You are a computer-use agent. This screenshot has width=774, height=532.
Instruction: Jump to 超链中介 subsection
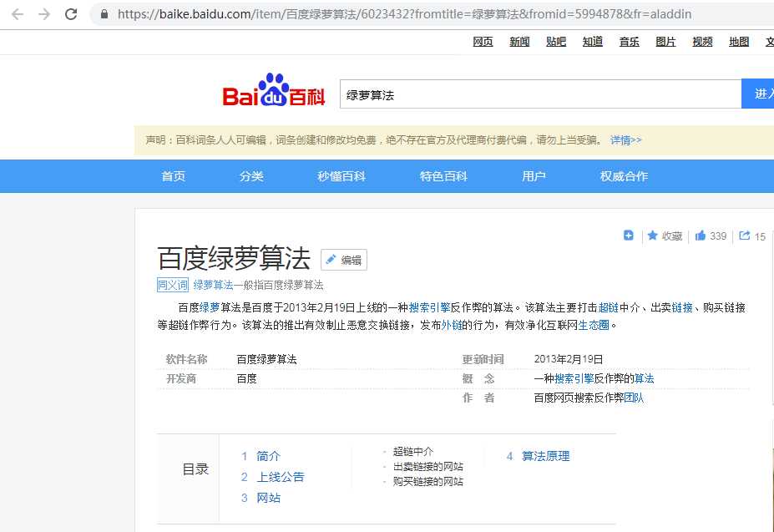(x=413, y=452)
